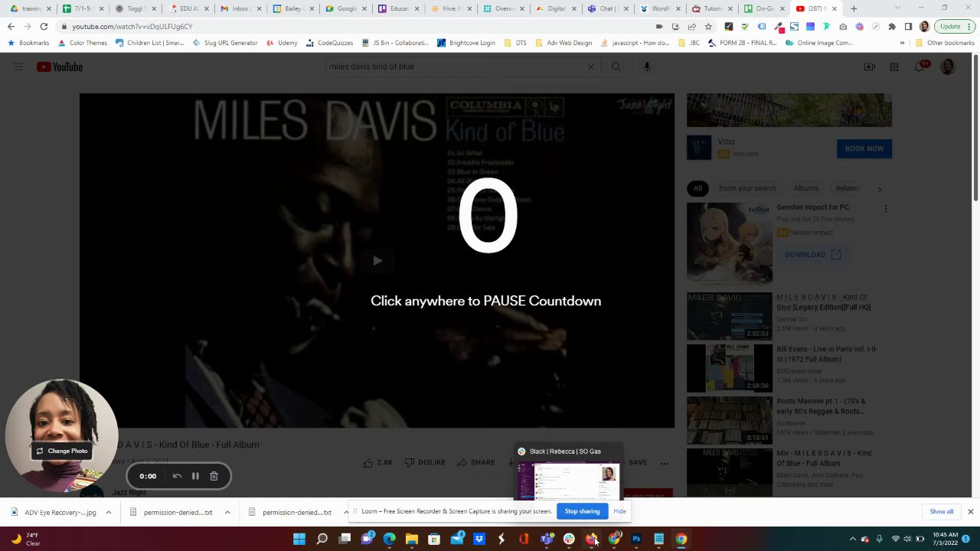The width and height of the screenshot is (980, 551).
Task: Close the downloads bar
Action: 970,511
